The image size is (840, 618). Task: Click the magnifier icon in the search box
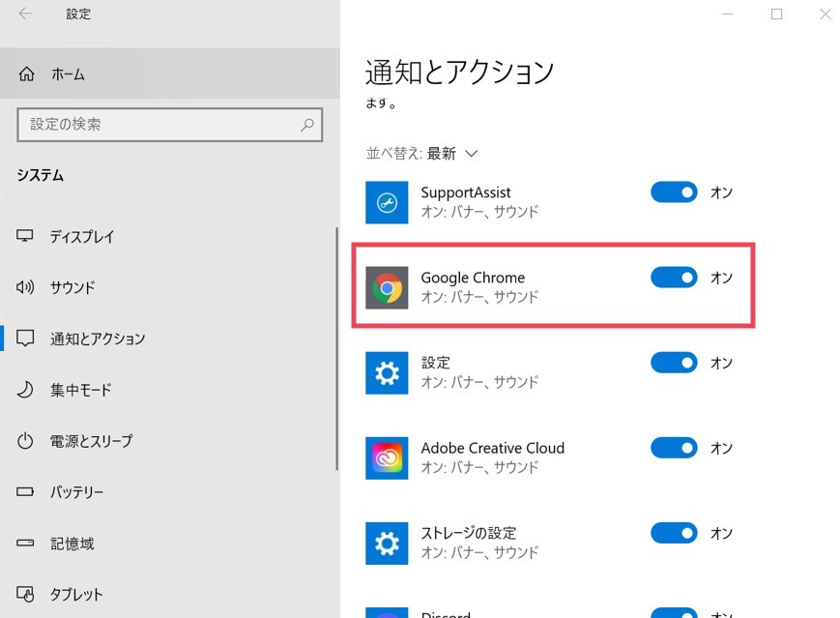click(x=307, y=125)
